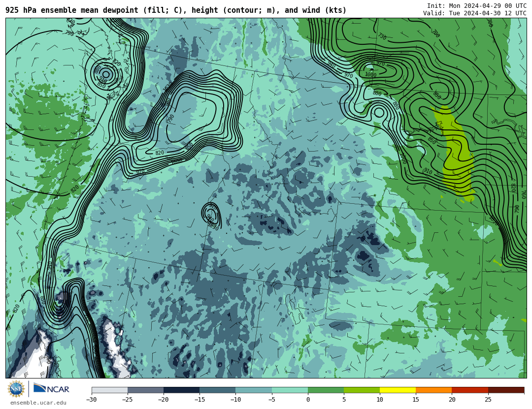Click the -15 to -10 dark teal swatch
532x409 pixels.
[x=218, y=390]
